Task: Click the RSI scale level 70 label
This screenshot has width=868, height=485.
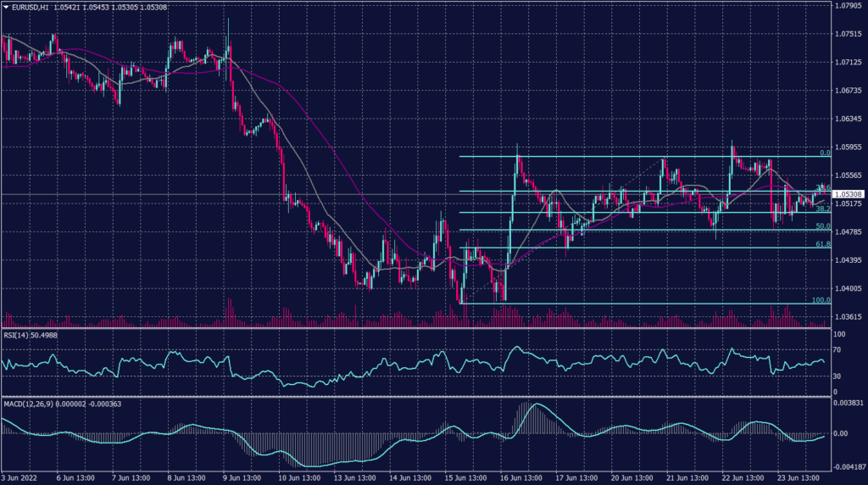Action: click(x=837, y=350)
